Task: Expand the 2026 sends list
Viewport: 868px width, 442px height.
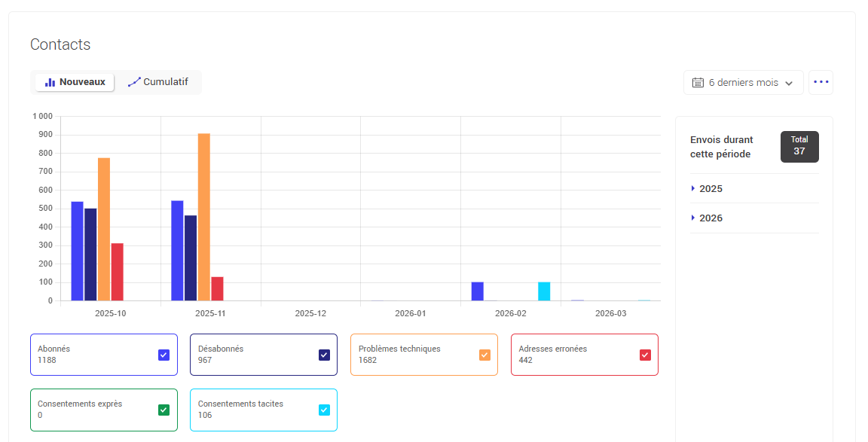Action: pyautogui.click(x=711, y=218)
